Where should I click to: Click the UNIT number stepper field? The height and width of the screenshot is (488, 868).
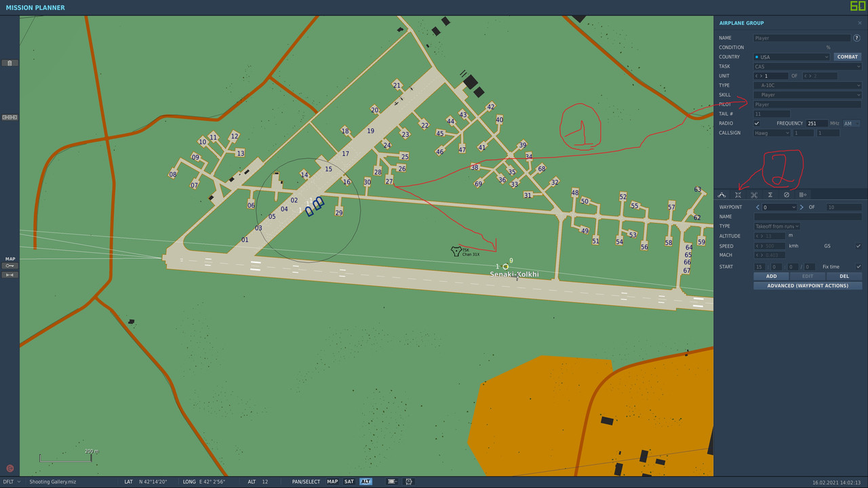pos(771,76)
